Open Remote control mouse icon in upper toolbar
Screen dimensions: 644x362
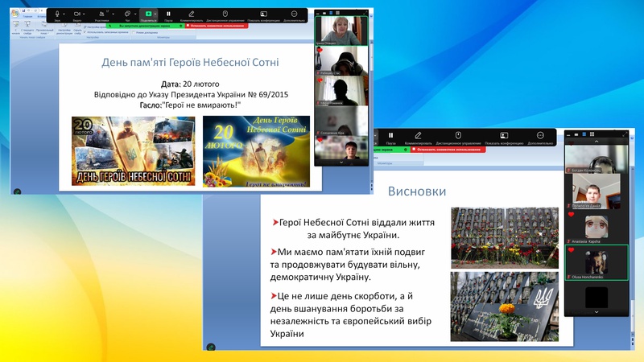point(225,15)
